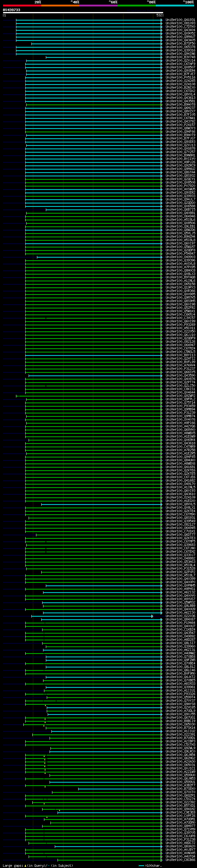Select label UniRef100_P93326

pos(180,694)
